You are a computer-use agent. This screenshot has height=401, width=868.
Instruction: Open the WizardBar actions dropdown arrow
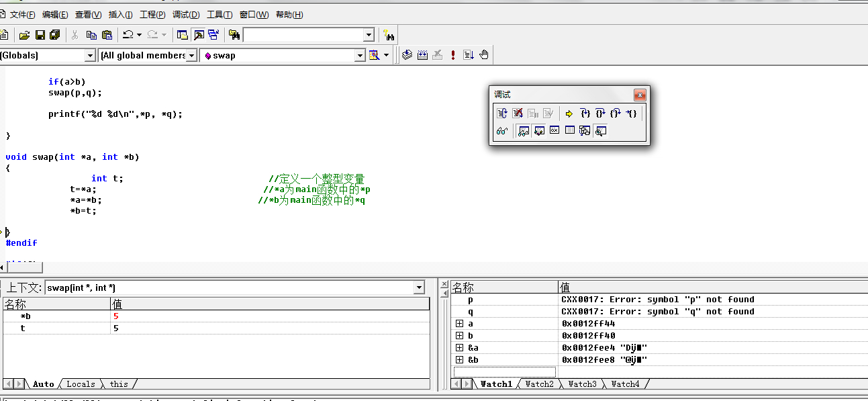[386, 55]
